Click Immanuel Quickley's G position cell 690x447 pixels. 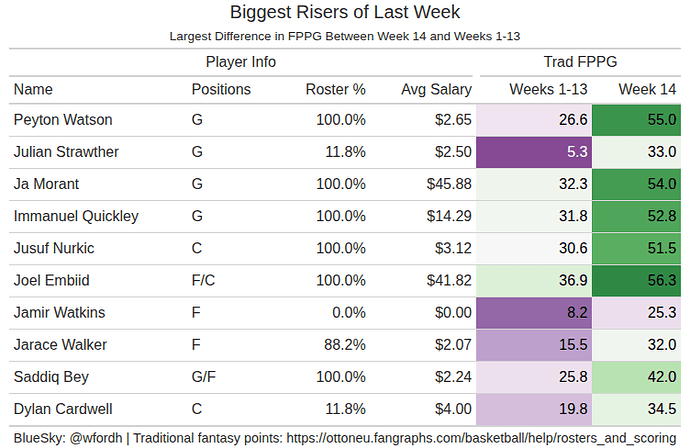[197, 216]
